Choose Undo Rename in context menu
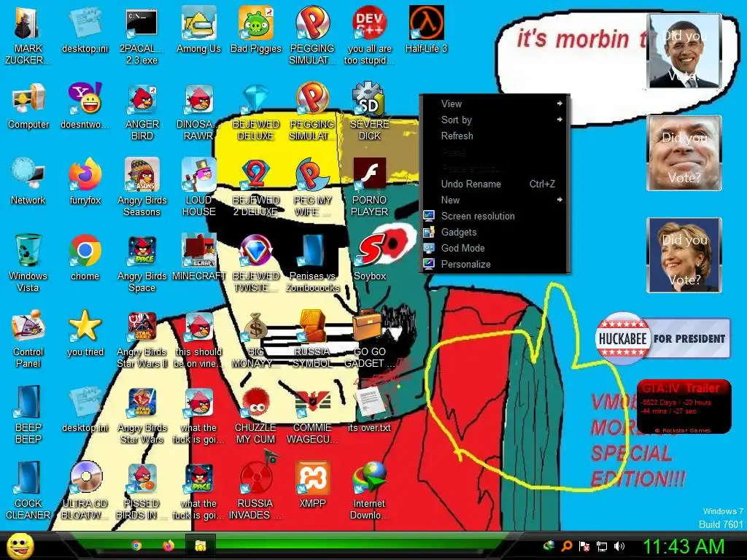 click(x=495, y=184)
